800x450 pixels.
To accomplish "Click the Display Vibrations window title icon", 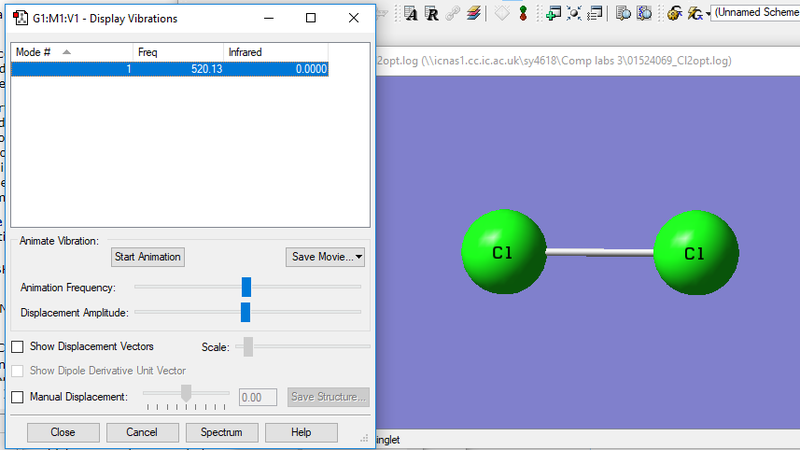I will click(20, 18).
